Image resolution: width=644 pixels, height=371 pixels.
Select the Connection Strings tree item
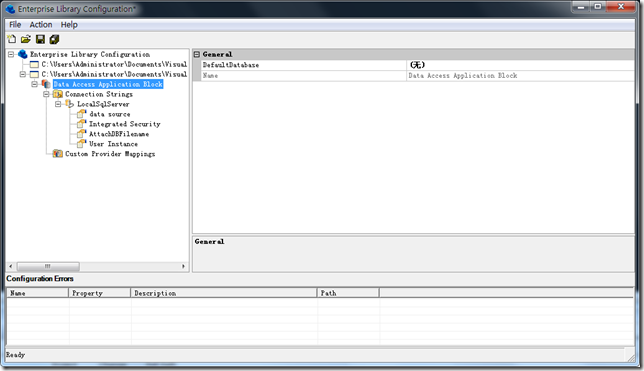coord(99,94)
